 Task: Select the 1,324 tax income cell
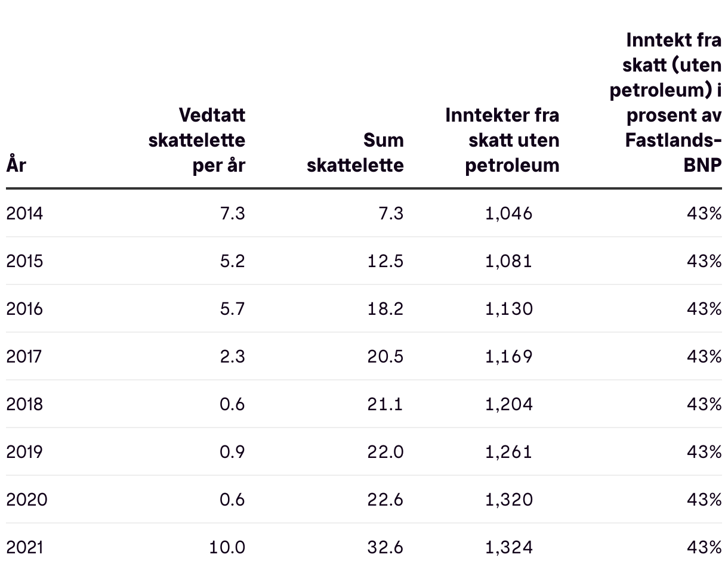coord(508,547)
